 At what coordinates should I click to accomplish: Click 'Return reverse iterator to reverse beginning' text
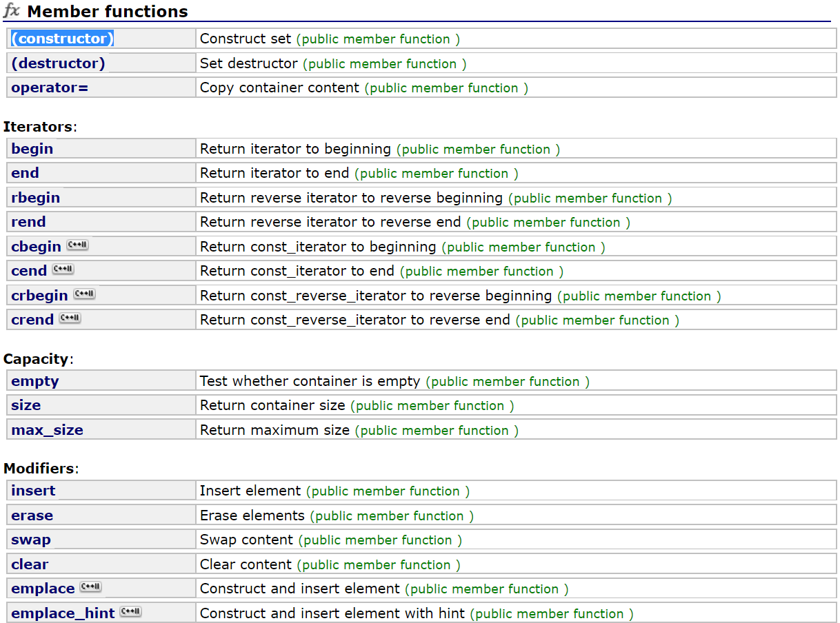[352, 198]
